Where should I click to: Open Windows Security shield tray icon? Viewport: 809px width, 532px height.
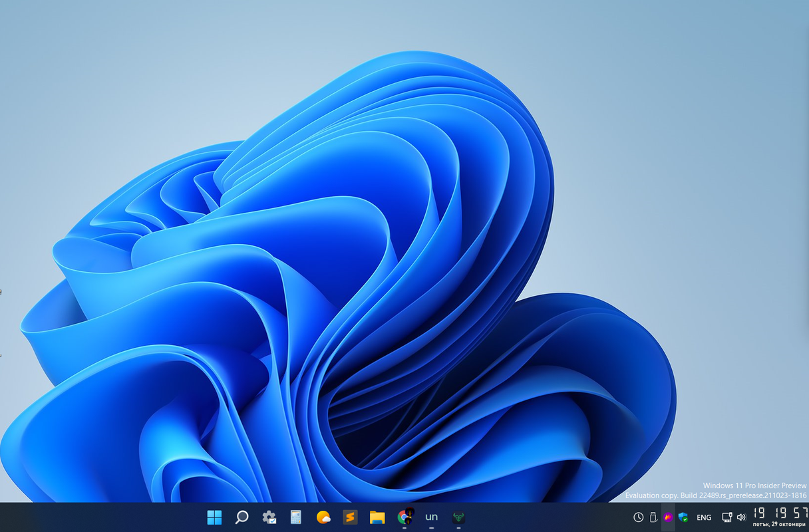(x=683, y=517)
